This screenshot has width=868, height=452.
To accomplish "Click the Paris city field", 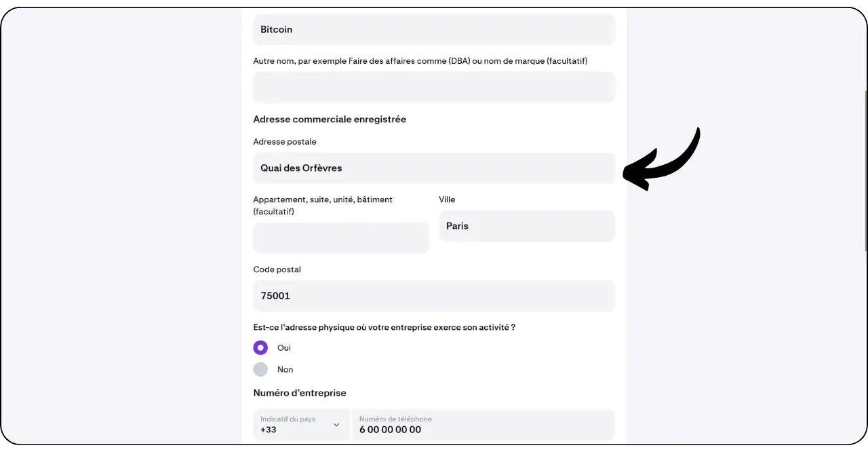I will pyautogui.click(x=526, y=226).
